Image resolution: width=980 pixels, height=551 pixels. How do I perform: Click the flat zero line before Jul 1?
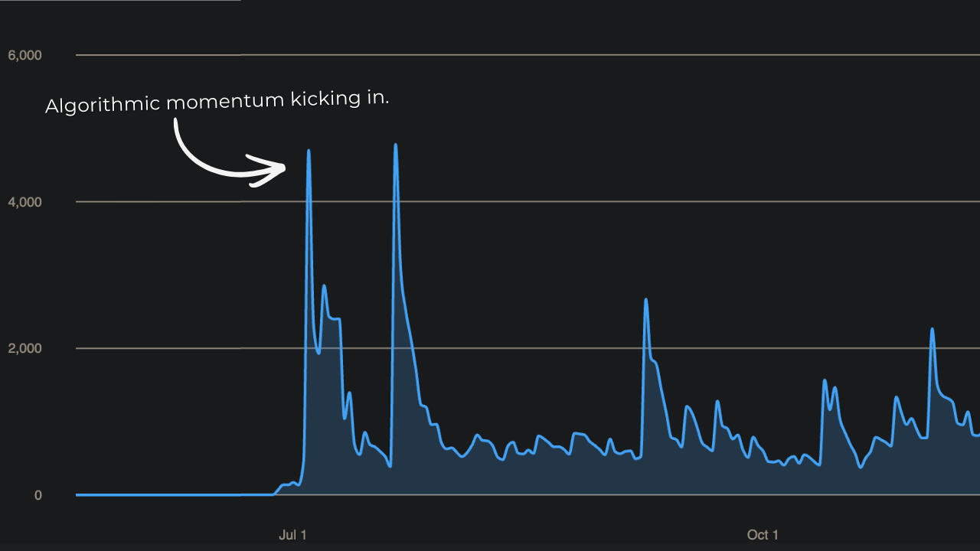168,495
